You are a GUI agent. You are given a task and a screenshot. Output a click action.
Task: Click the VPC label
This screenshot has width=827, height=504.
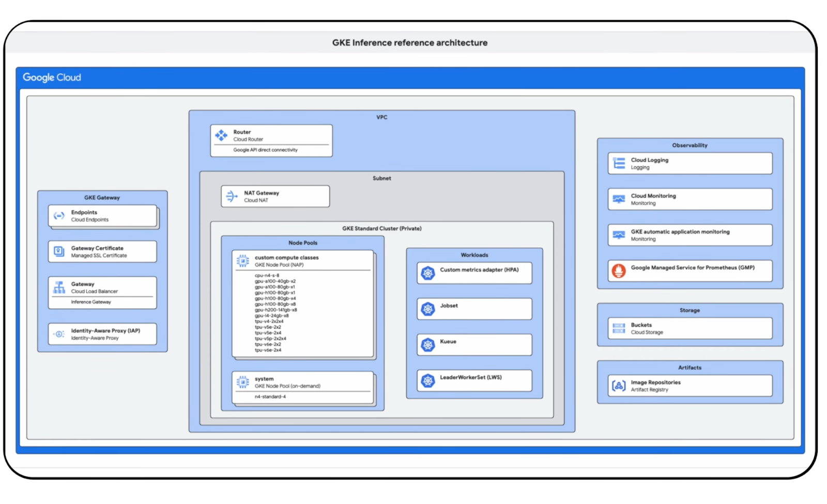point(382,117)
